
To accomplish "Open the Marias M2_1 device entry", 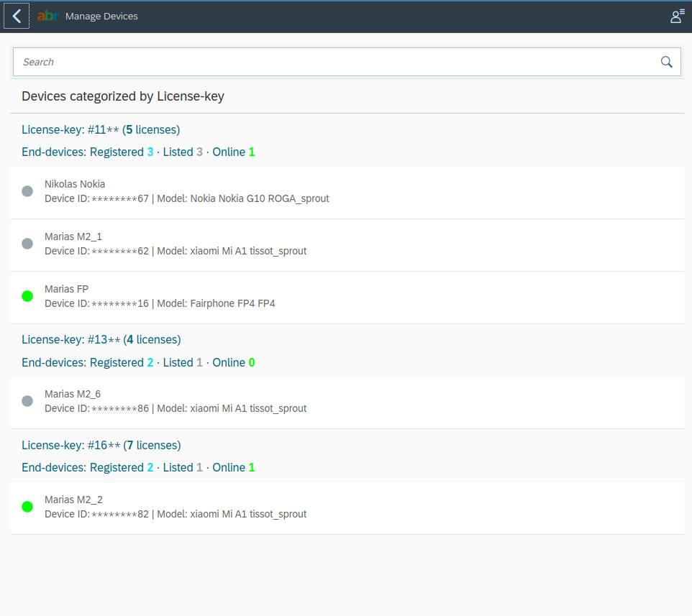I will coord(347,245).
